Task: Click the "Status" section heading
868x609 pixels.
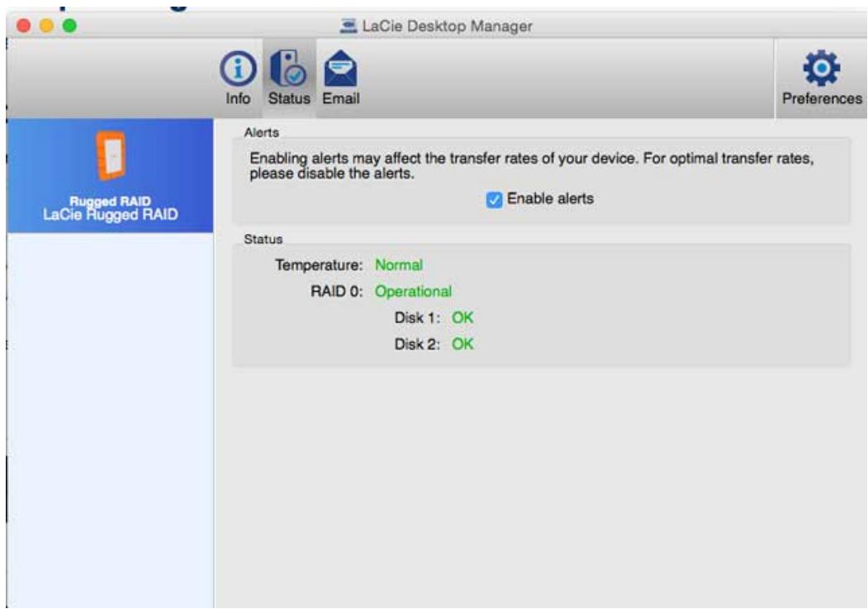Action: coord(263,239)
